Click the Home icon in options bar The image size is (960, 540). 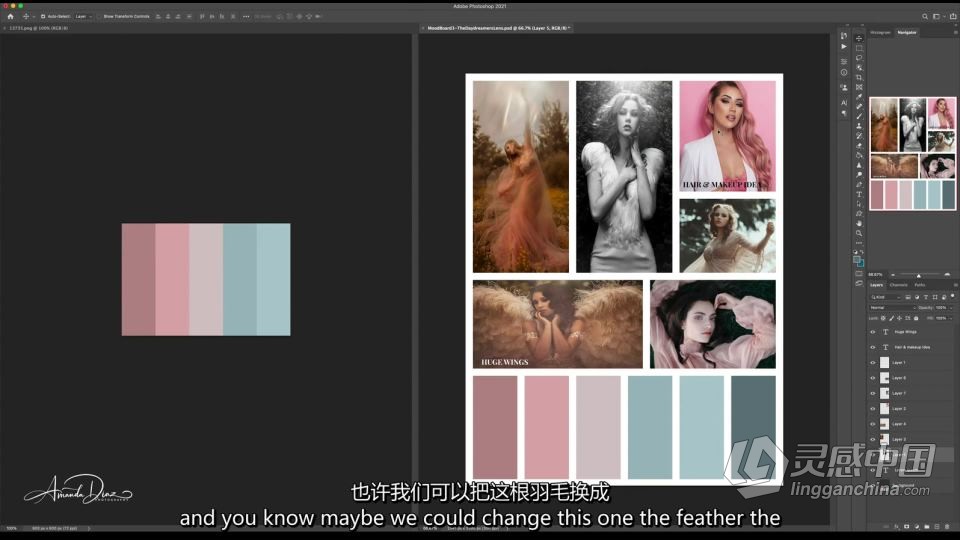[x=10, y=17]
